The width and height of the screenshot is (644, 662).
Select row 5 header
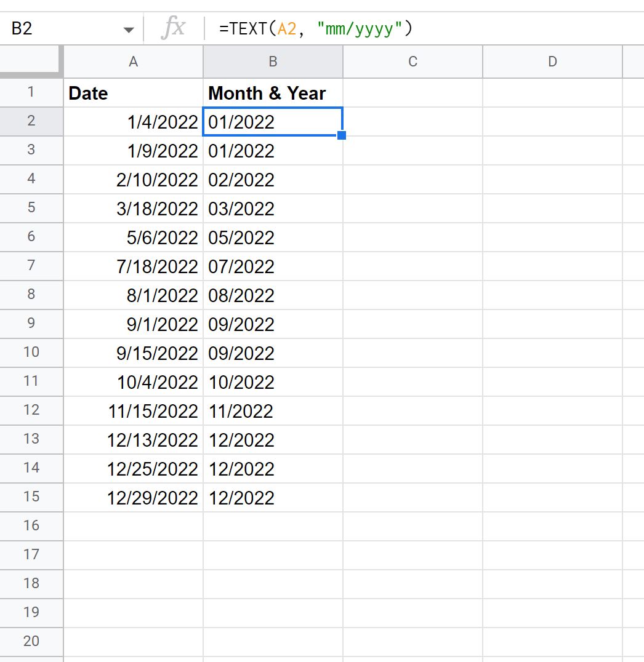pyautogui.click(x=31, y=208)
